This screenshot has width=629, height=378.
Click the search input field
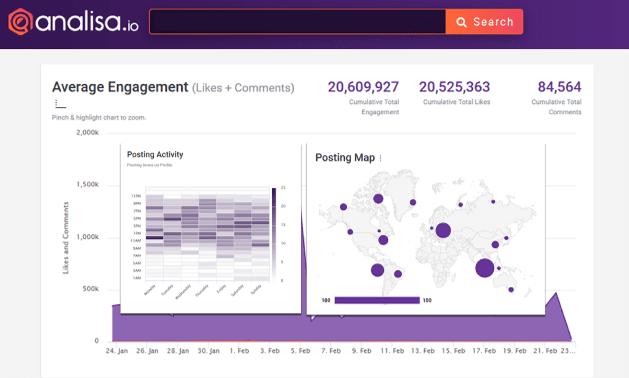[x=297, y=22]
